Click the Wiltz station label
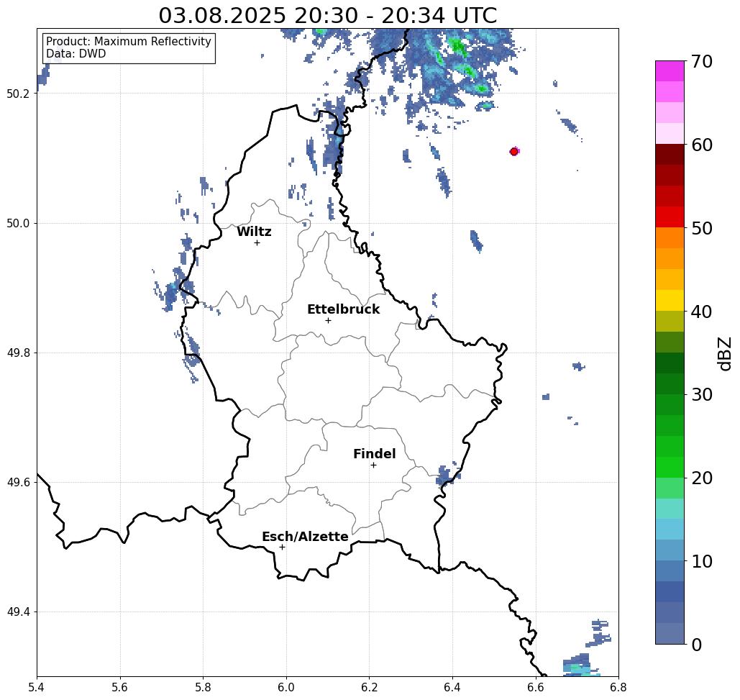This screenshot has width=740, height=700. [254, 232]
